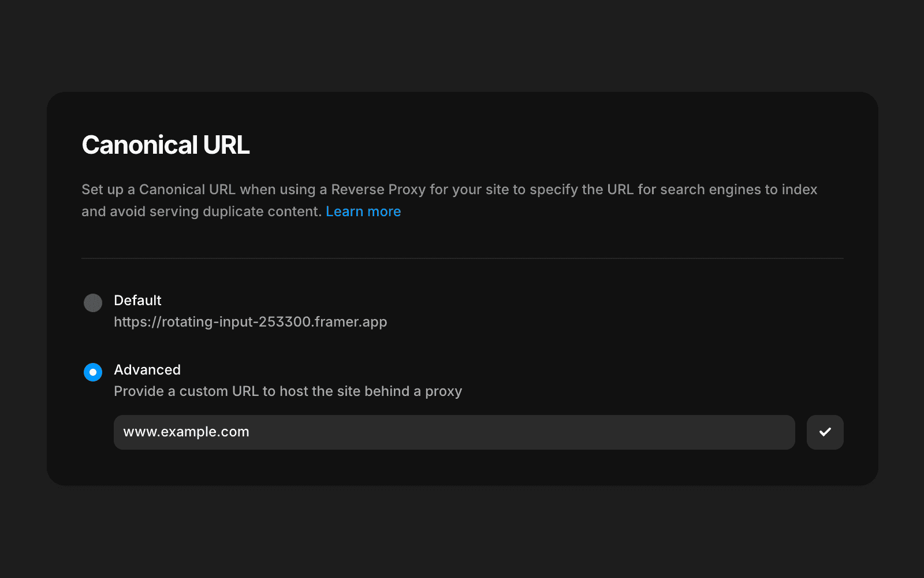Click the save checkmark for the Advanced URL
The image size is (924, 578).
[x=825, y=432]
